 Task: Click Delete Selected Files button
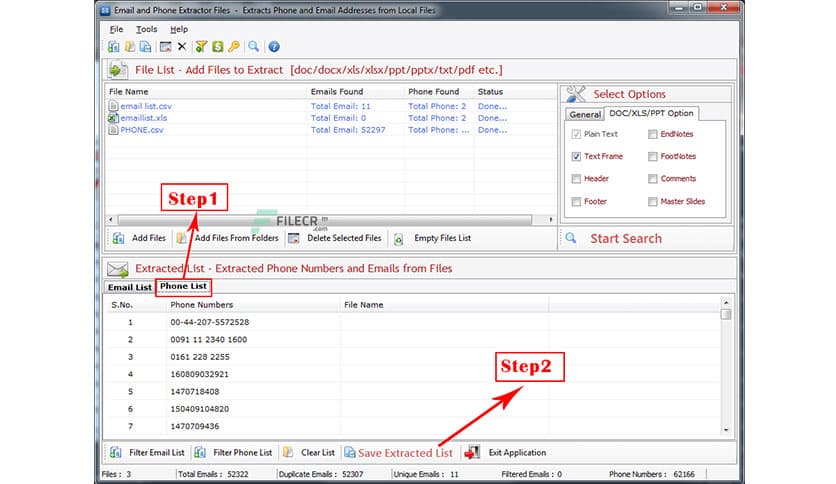click(335, 238)
